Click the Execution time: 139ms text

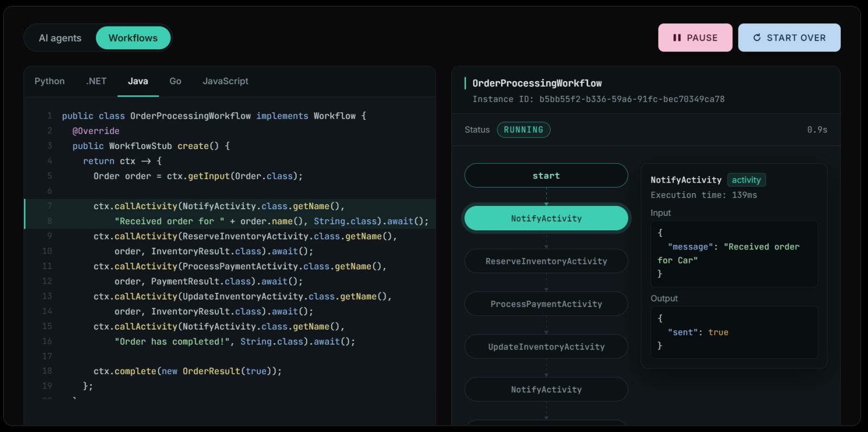(x=704, y=195)
